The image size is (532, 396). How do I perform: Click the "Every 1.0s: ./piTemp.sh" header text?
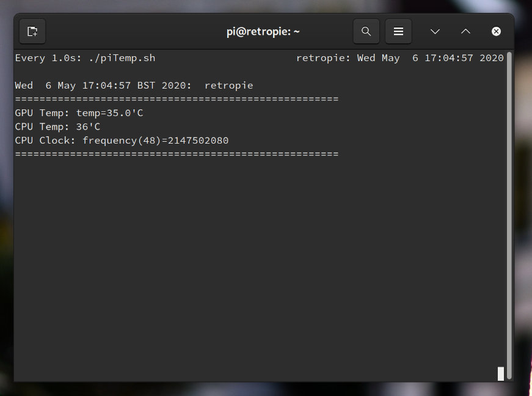pyautogui.click(x=85, y=58)
